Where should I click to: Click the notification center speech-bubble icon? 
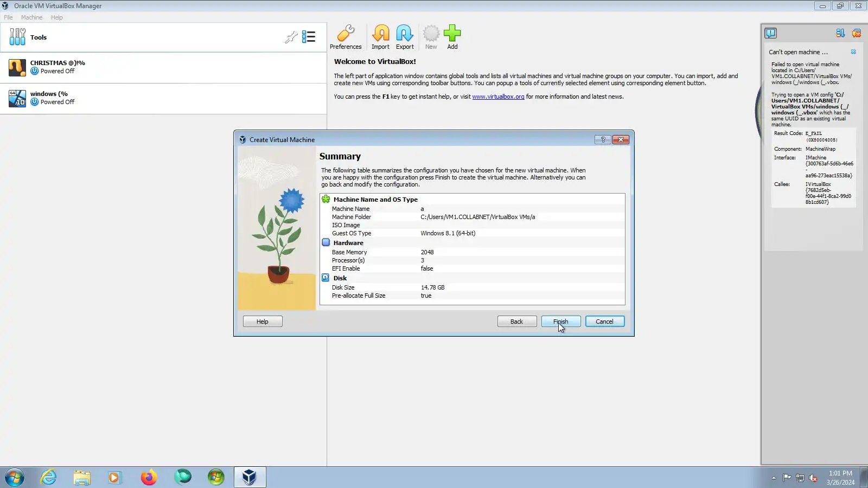tap(770, 34)
